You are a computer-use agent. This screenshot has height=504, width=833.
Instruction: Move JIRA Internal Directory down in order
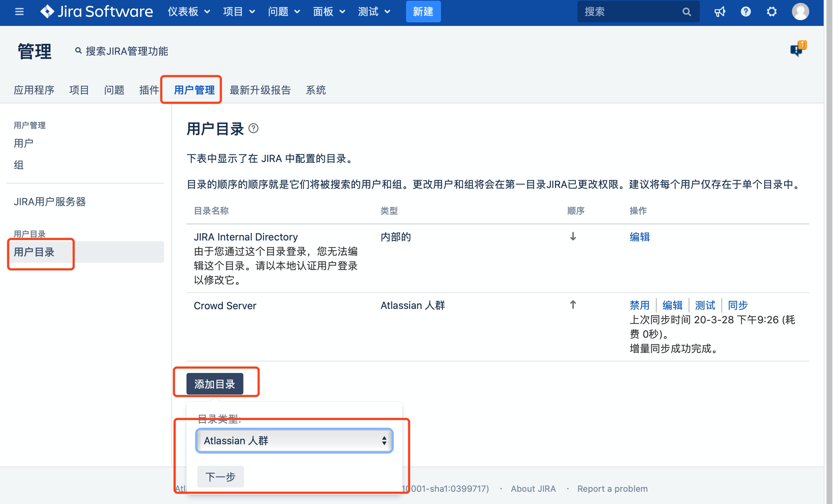pyautogui.click(x=572, y=237)
